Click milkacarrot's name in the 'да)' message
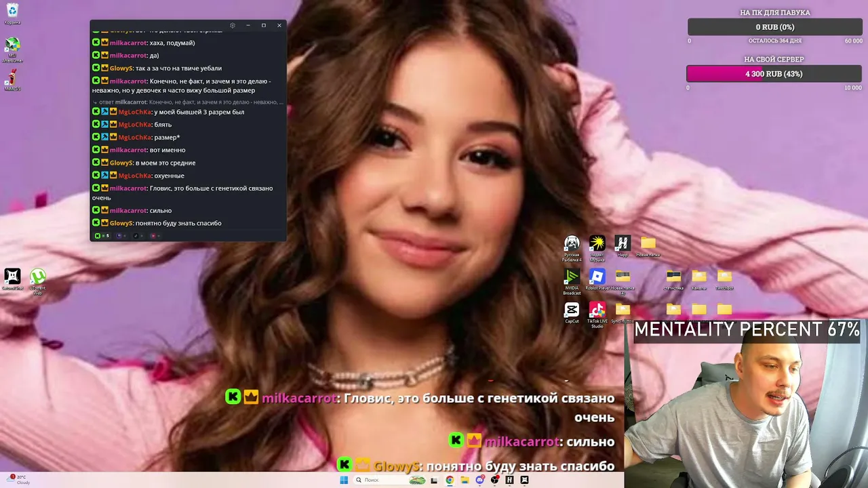The image size is (868, 488). coord(128,56)
